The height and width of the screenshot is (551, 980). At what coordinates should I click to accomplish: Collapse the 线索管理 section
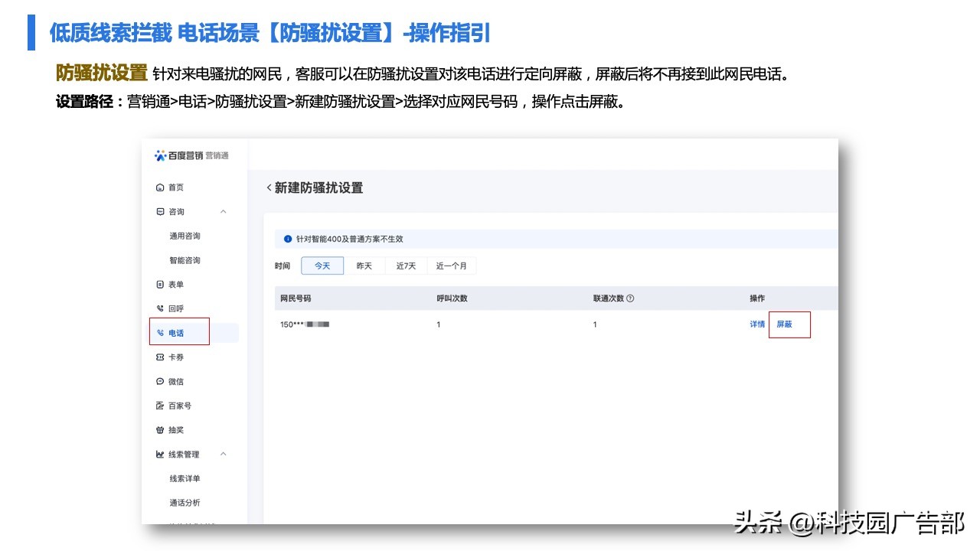(x=223, y=454)
